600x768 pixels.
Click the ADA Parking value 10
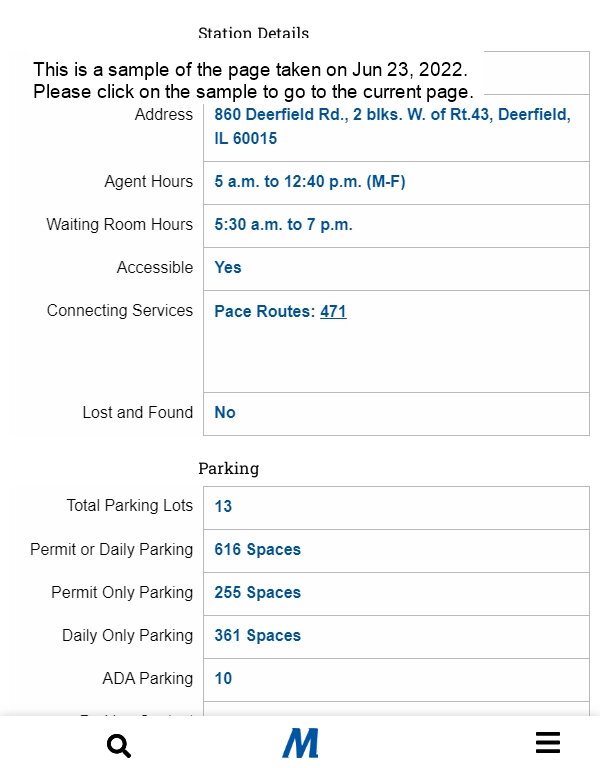coord(223,679)
